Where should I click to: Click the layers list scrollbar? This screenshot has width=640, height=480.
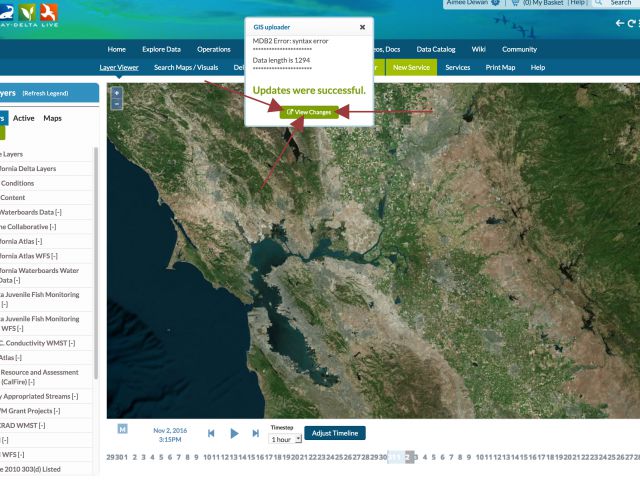coord(96,263)
